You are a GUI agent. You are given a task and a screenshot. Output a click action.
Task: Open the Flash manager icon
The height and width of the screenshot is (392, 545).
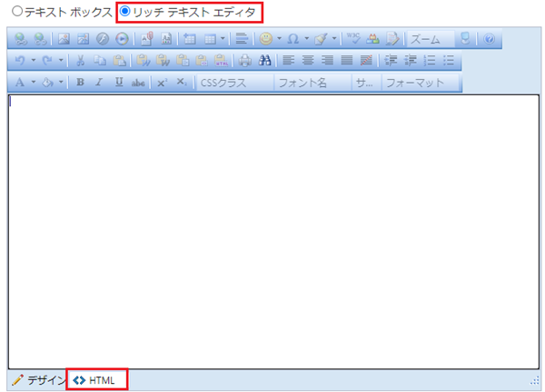(x=103, y=39)
